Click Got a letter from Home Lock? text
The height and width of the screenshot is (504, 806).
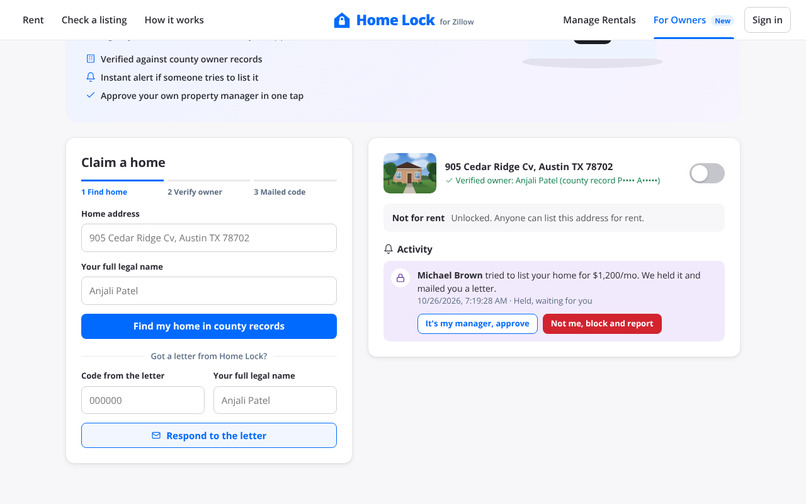click(x=209, y=356)
